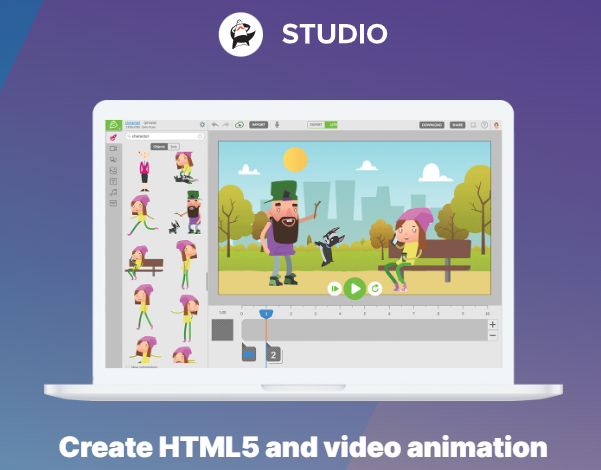
Task: Click the 5 second mark on ruler
Action: click(x=365, y=314)
